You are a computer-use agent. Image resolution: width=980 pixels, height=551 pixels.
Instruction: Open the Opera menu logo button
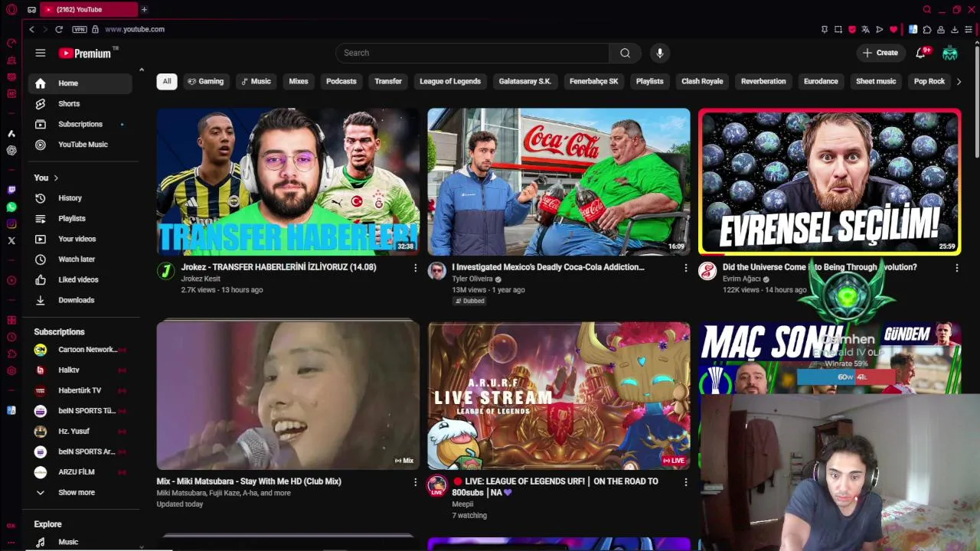(11, 10)
